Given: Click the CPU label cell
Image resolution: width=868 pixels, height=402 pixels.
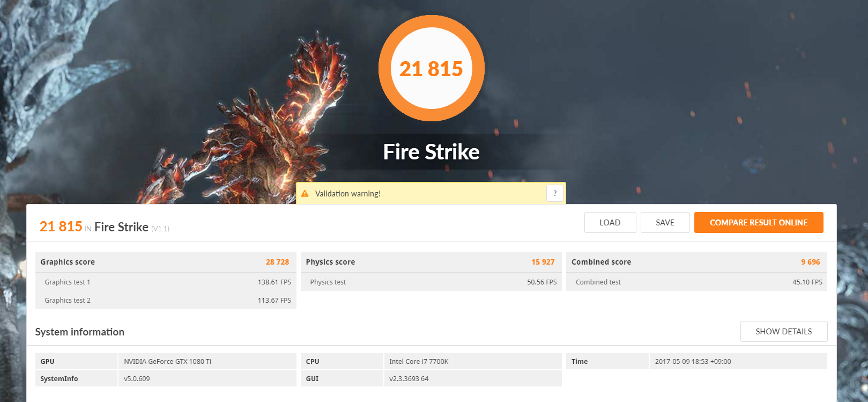Looking at the screenshot, I should [x=342, y=361].
